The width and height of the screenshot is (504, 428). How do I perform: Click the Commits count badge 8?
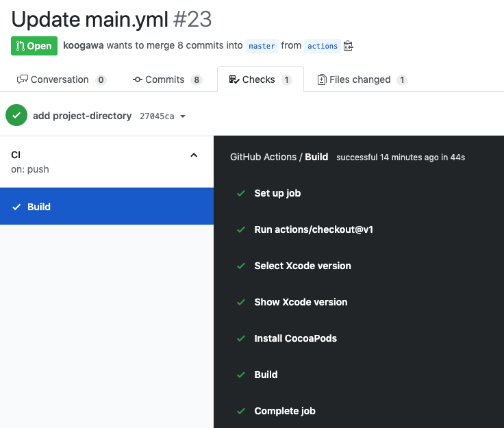[197, 79]
